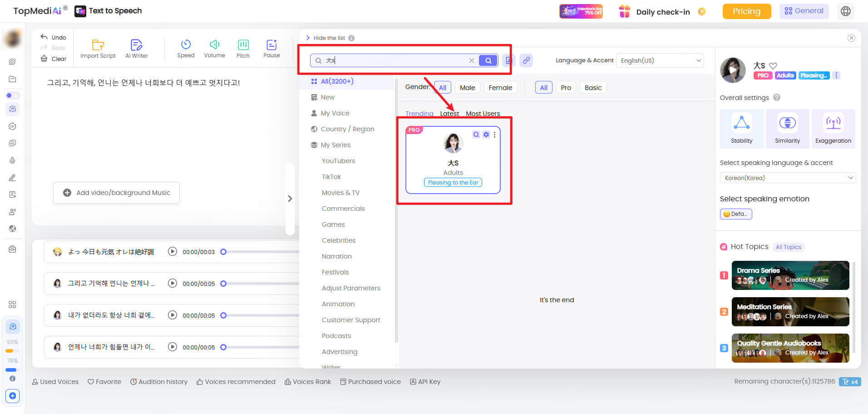Play the 내가 없더라도 audio clip
868x414 pixels.
[172, 315]
